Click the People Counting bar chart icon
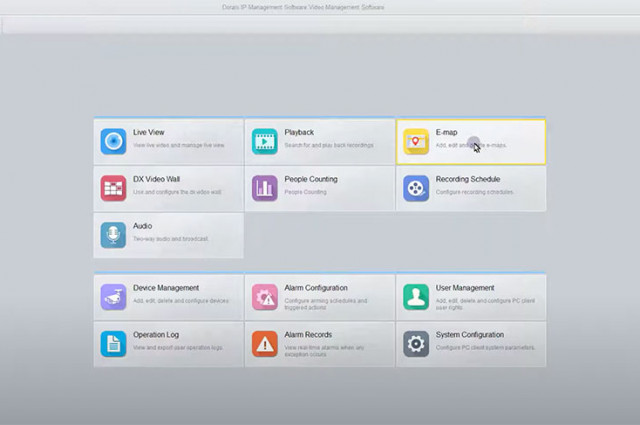The width and height of the screenshot is (640, 425). tap(264, 188)
